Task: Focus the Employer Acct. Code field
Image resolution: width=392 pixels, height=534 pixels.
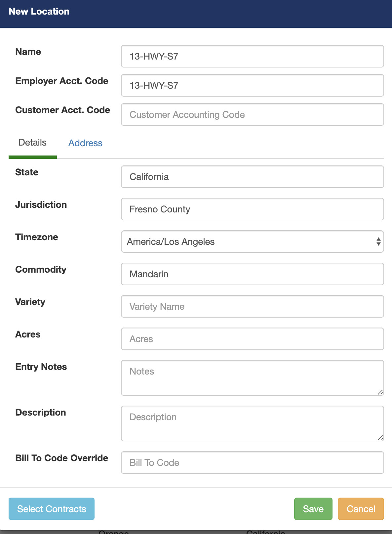Action: [x=252, y=85]
